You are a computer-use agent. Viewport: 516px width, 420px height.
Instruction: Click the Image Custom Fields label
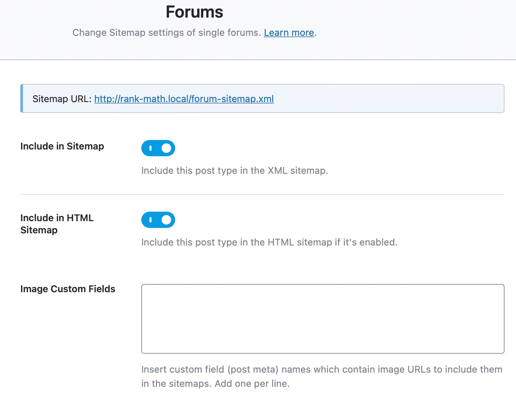68,289
